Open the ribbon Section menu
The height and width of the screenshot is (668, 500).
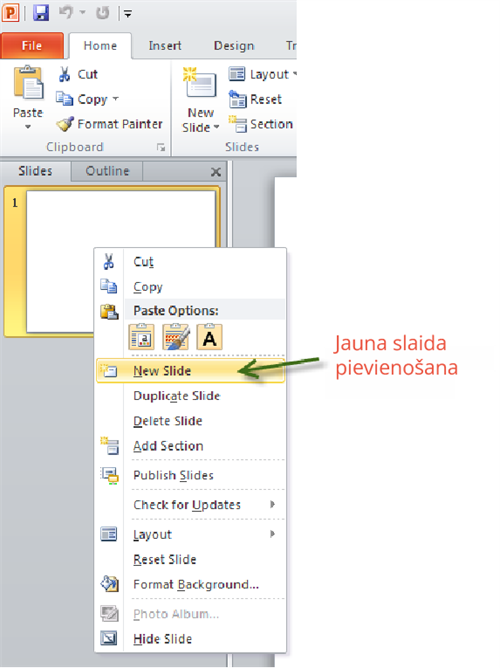pos(261,124)
